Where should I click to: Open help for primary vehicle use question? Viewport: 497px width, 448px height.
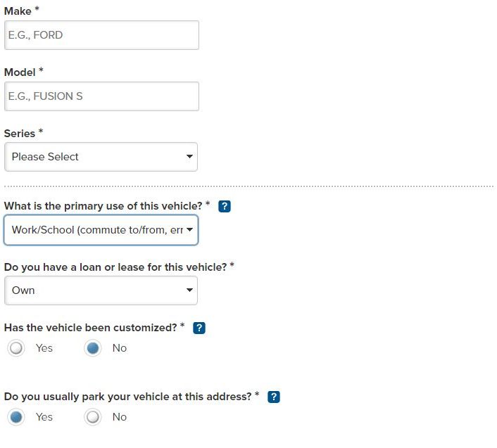tap(225, 206)
